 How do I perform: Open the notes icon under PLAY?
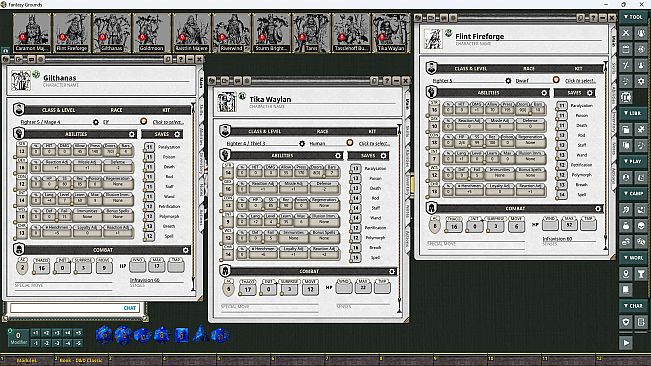(641, 178)
